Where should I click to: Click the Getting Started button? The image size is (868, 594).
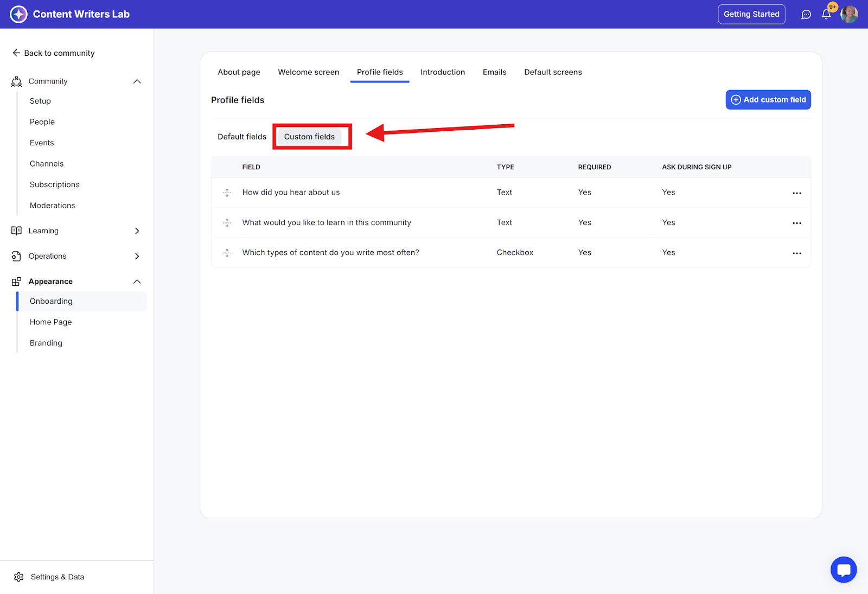point(751,14)
